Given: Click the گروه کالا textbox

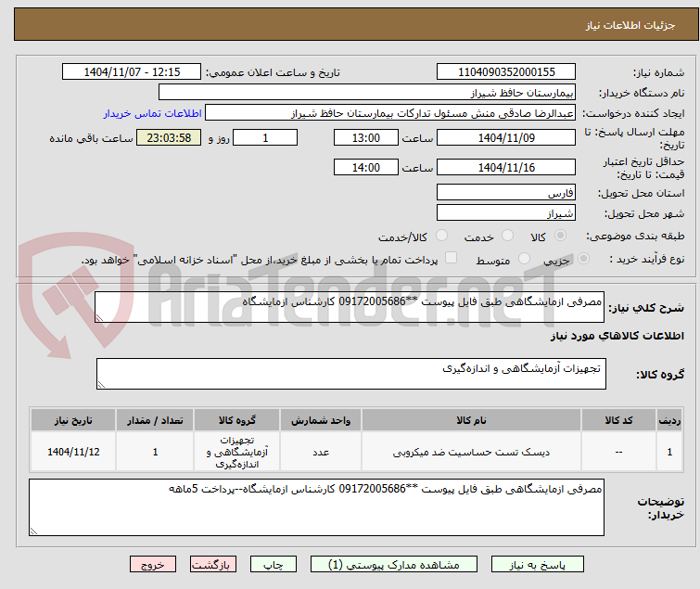Looking at the screenshot, I should pyautogui.click(x=351, y=374).
